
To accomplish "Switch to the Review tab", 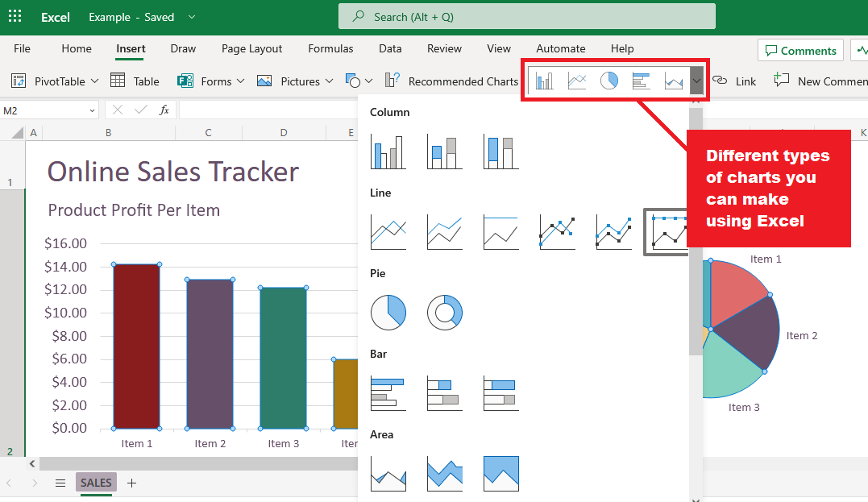I will point(444,48).
